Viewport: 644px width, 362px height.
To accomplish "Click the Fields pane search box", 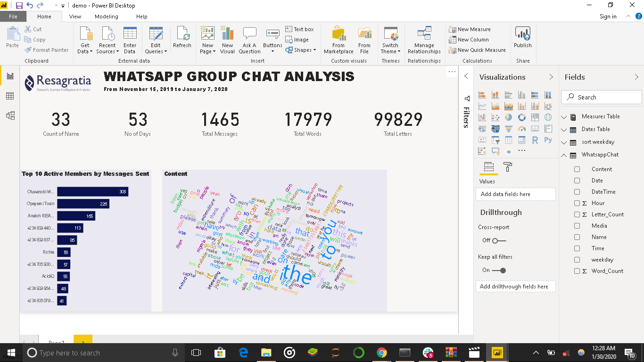I will (x=601, y=97).
